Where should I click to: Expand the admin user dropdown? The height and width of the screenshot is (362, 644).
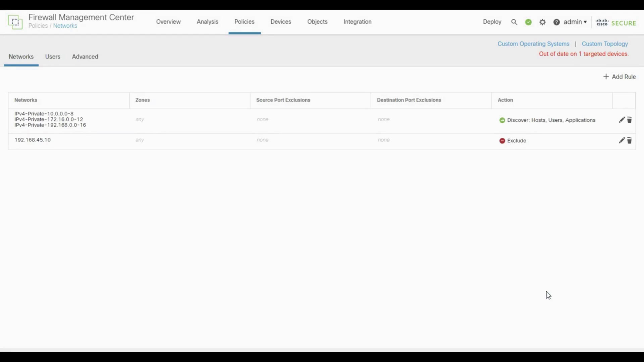tap(575, 22)
